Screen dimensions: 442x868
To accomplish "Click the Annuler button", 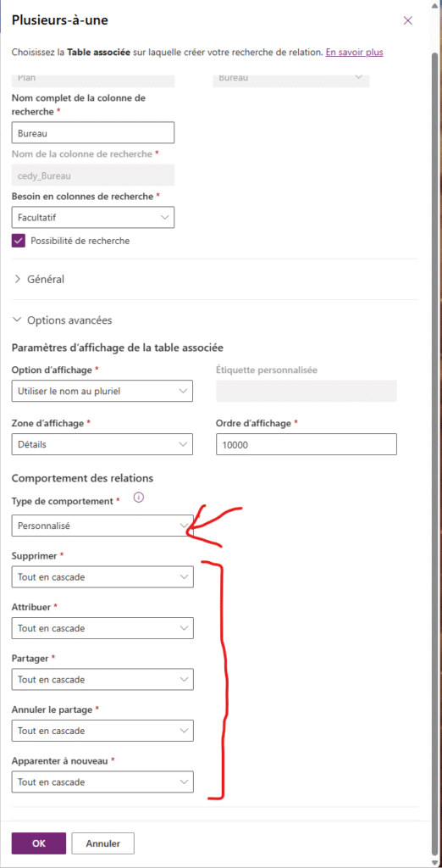I will click(x=103, y=843).
